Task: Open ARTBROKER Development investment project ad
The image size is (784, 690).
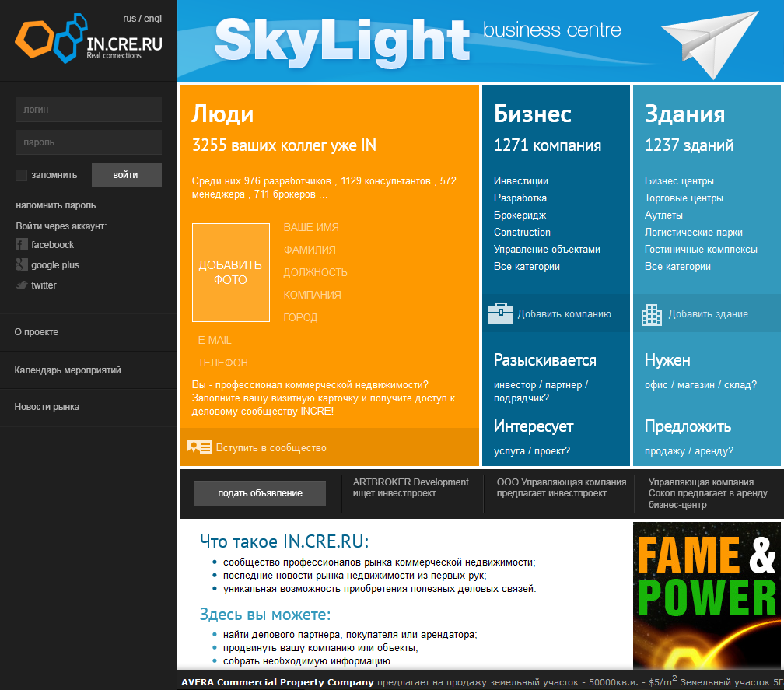Action: pos(411,488)
